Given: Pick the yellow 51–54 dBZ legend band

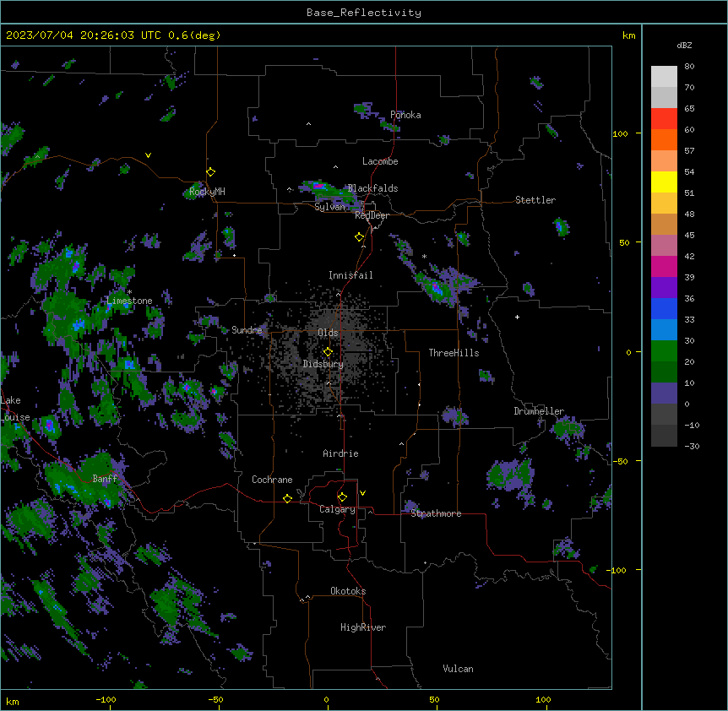Looking at the screenshot, I should click(x=664, y=182).
